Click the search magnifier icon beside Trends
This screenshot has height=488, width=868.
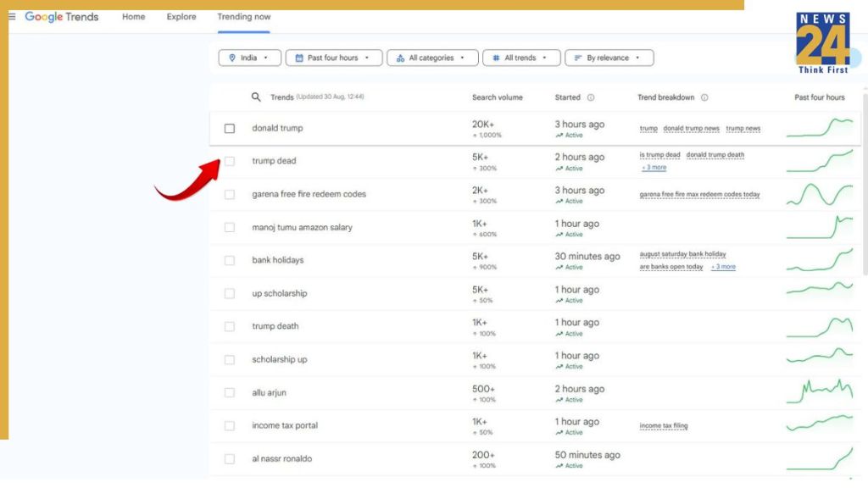tap(256, 97)
